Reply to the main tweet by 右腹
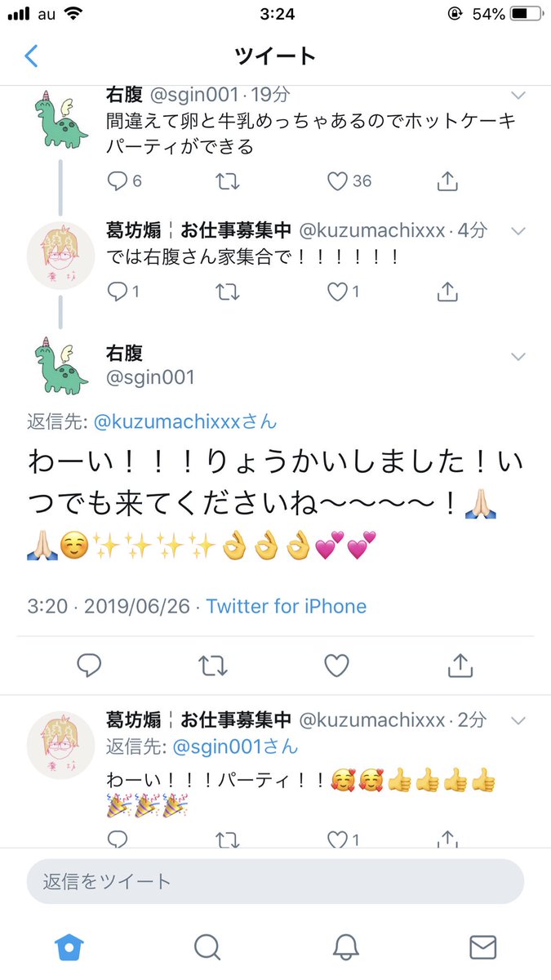The height and width of the screenshot is (980, 551). (x=88, y=666)
